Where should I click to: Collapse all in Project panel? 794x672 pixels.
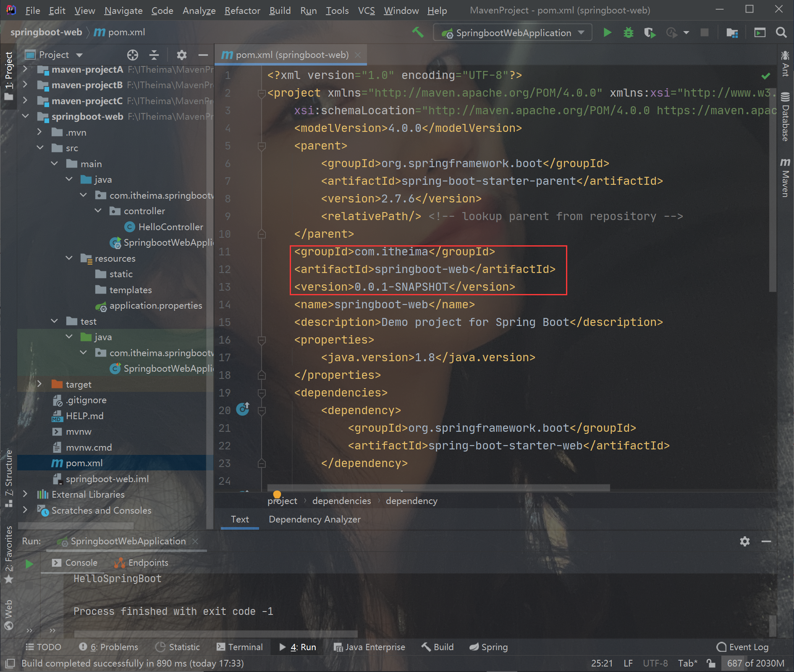tap(154, 55)
